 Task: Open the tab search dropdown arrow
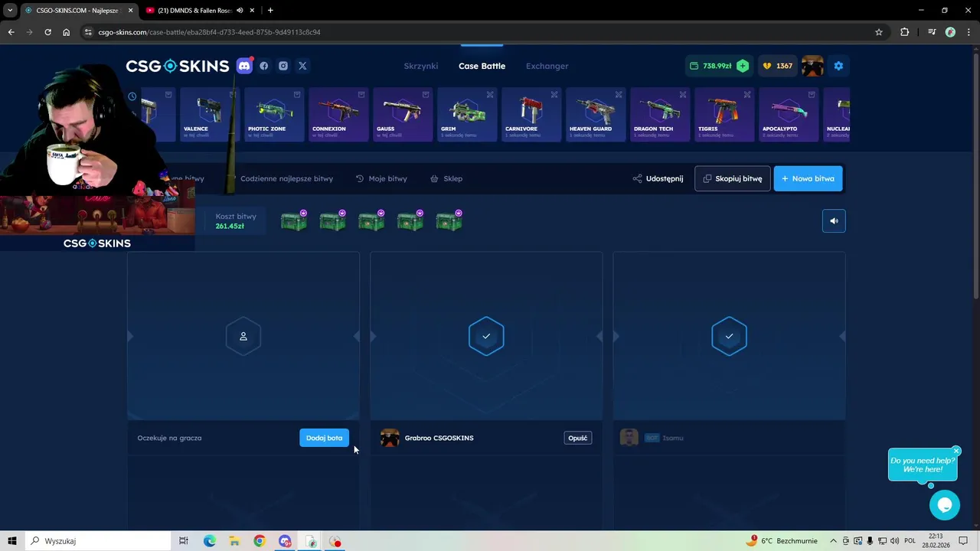coord(10,11)
